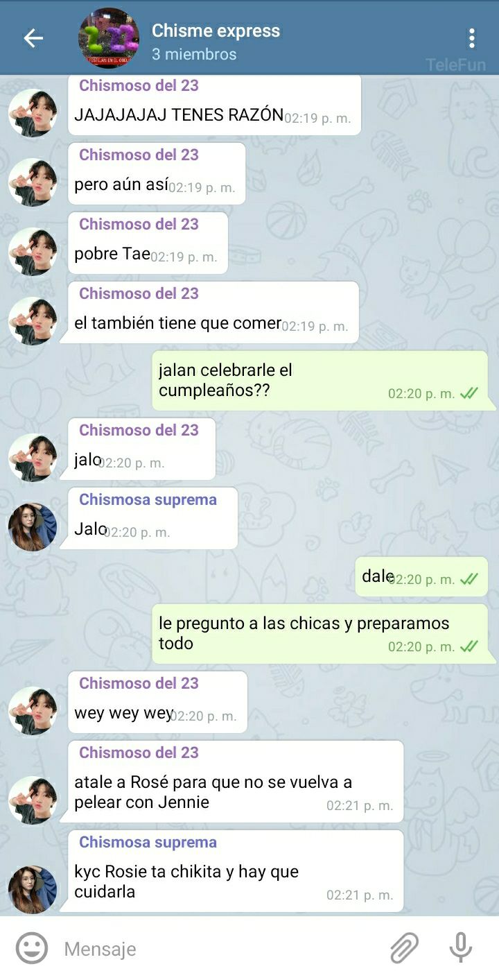The image size is (499, 980).
Task: Tap sender name above pobre Tae message
Action: pyautogui.click(x=139, y=224)
